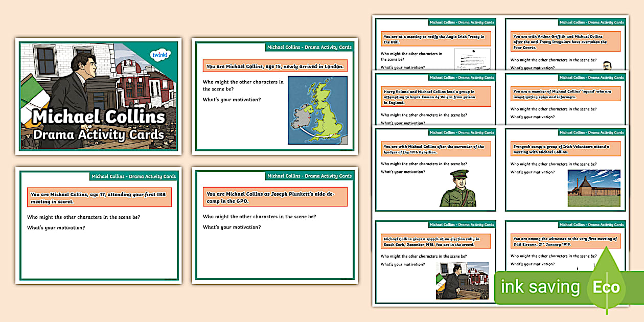The width and height of the screenshot is (644, 322).
Task: Select the 'age 15, newly arrived in London' prompt
Action: 274,66
